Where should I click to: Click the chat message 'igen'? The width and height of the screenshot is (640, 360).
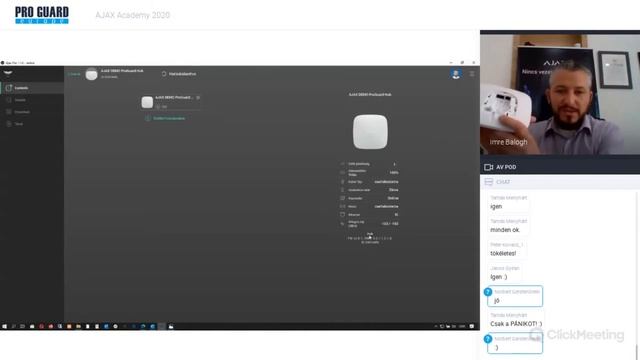(x=496, y=207)
